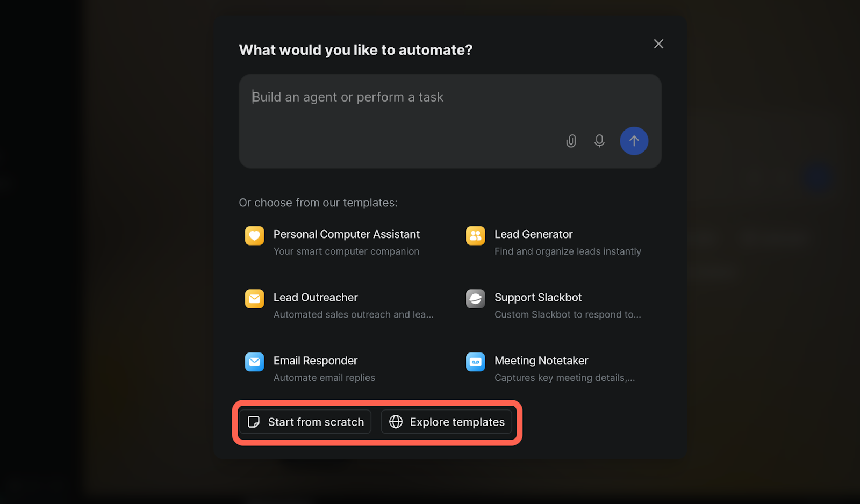Screen dimensions: 860x504
Task: Close the automate dialog
Action: point(658,44)
